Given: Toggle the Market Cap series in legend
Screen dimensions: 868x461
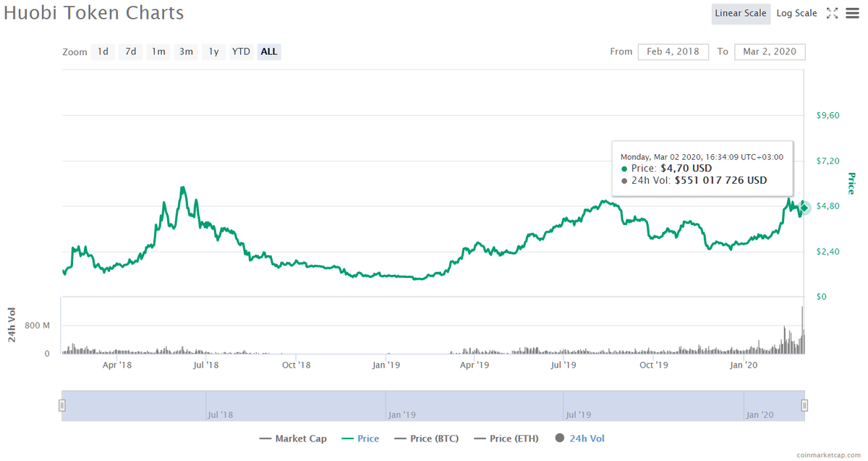Looking at the screenshot, I should 293,439.
